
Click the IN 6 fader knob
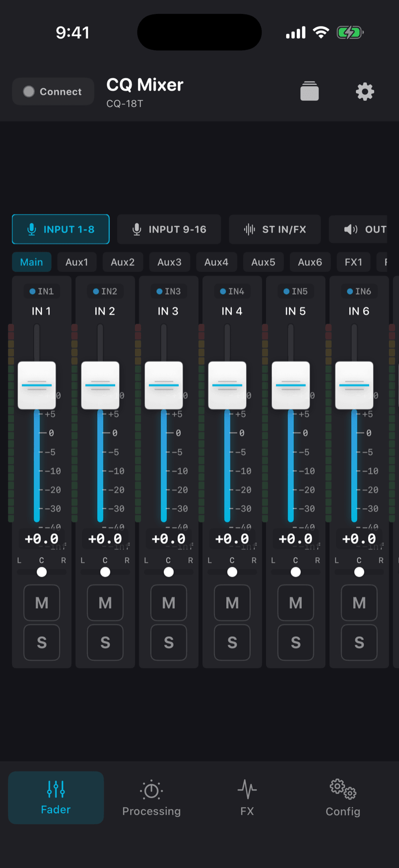[x=354, y=385]
